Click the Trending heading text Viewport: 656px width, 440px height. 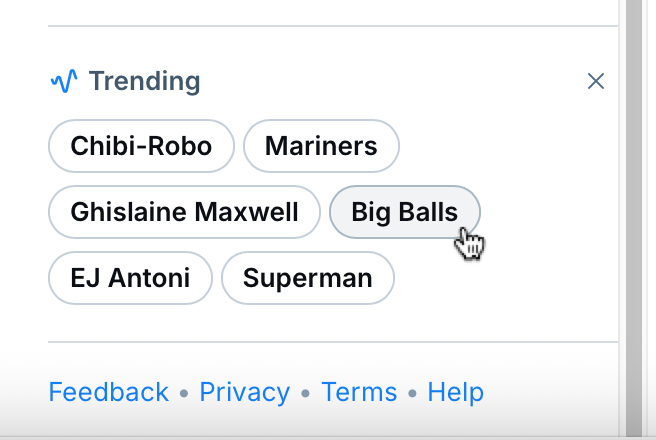point(145,81)
